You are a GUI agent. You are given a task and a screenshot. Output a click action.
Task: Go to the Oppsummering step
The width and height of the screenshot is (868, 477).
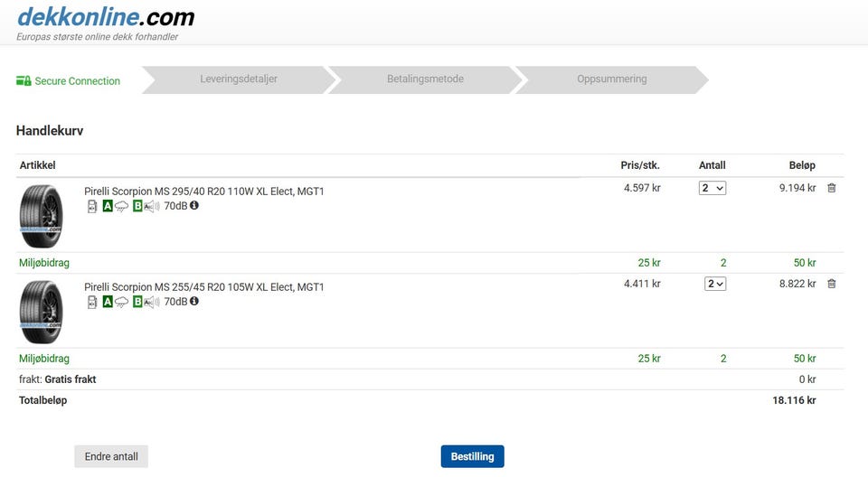click(612, 79)
